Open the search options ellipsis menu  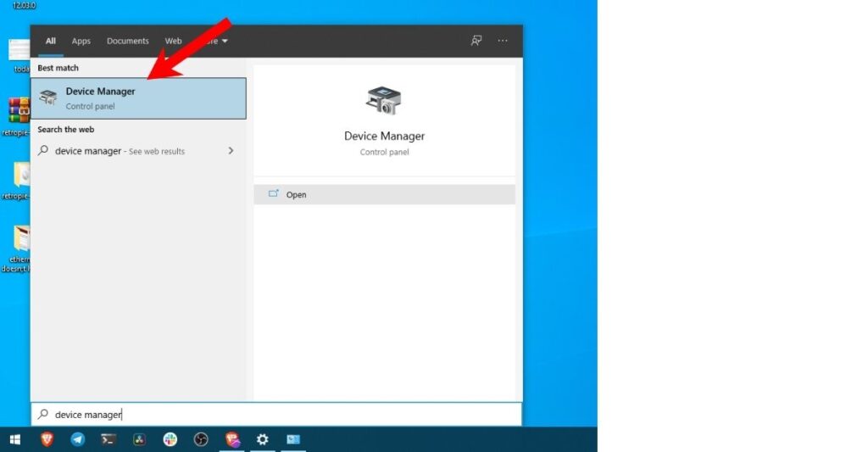(503, 41)
